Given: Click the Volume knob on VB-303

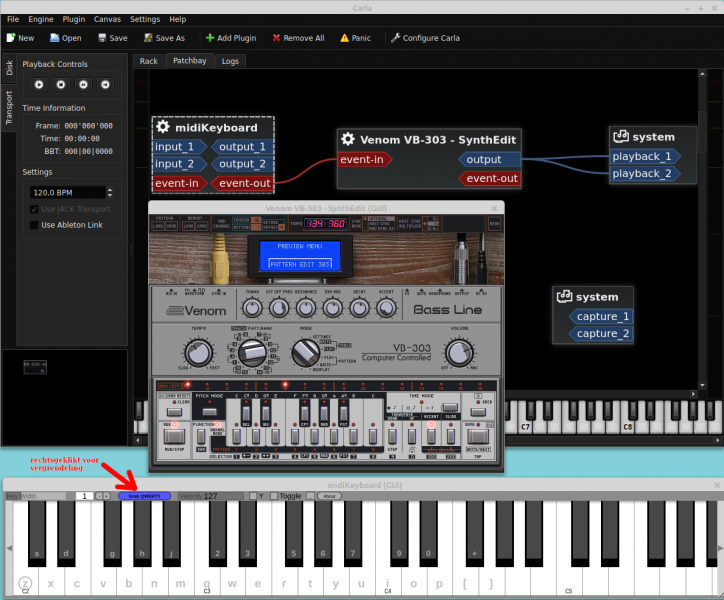Looking at the screenshot, I should click(x=459, y=353).
